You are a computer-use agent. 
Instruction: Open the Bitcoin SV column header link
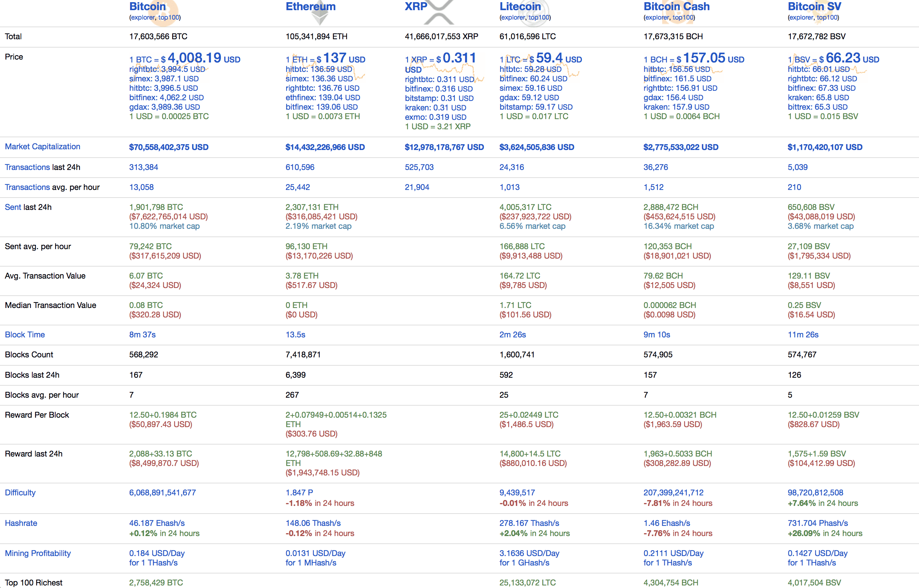[x=814, y=7]
